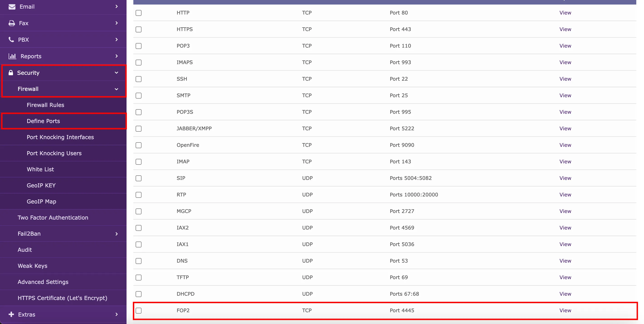The height and width of the screenshot is (324, 644).
Task: Click View link for OpenFire
Action: coord(565,145)
